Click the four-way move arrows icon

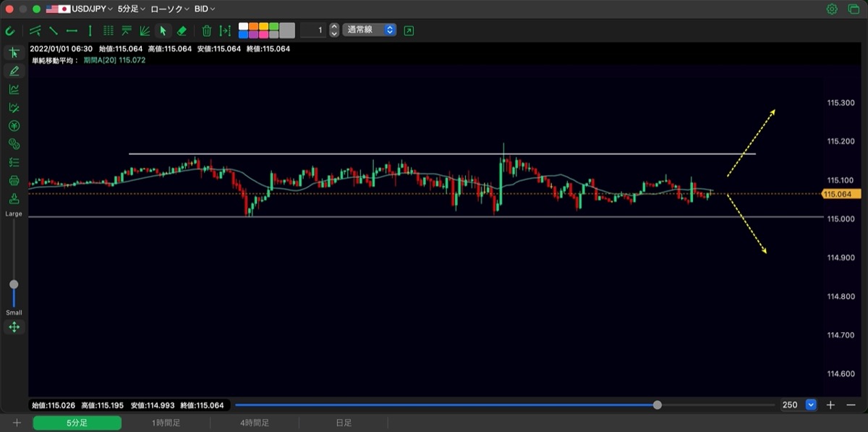click(14, 327)
